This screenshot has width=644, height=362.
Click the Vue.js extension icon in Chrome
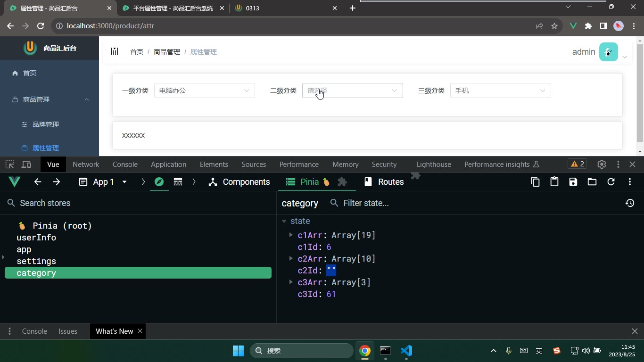tap(573, 26)
